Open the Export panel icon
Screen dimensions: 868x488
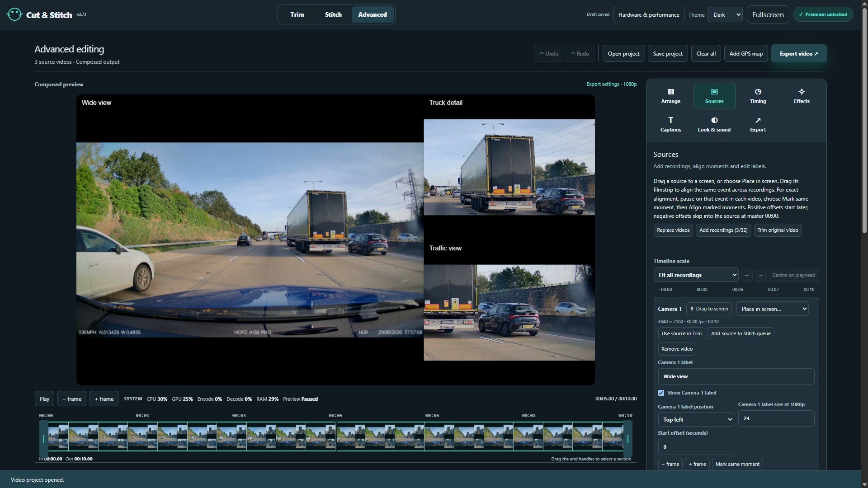pos(758,124)
